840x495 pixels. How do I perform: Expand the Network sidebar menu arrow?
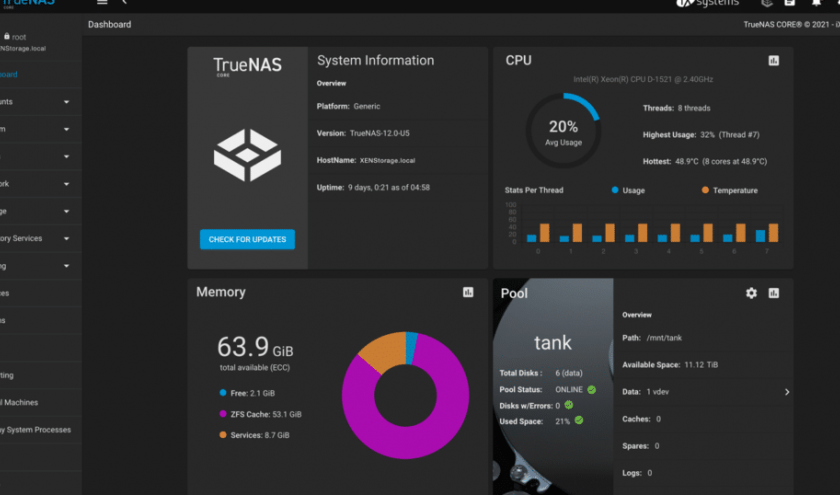coord(66,184)
